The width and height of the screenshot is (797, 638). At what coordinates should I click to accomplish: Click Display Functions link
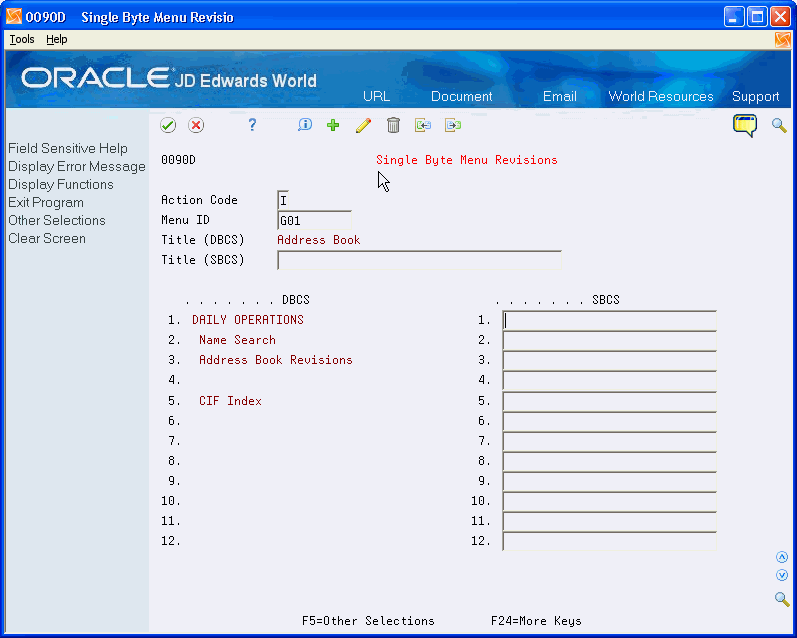pos(60,185)
